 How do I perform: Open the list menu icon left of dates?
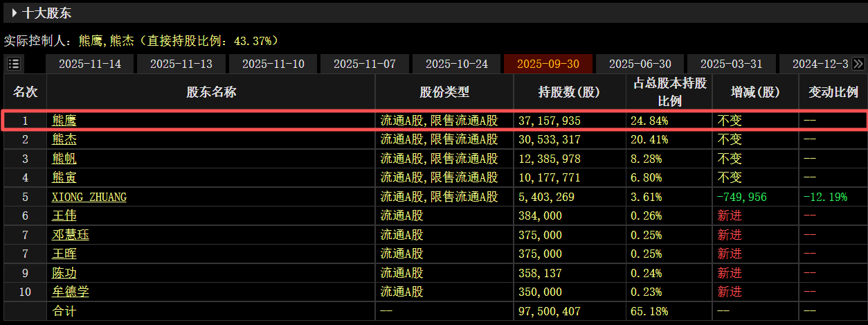pyautogui.click(x=14, y=64)
